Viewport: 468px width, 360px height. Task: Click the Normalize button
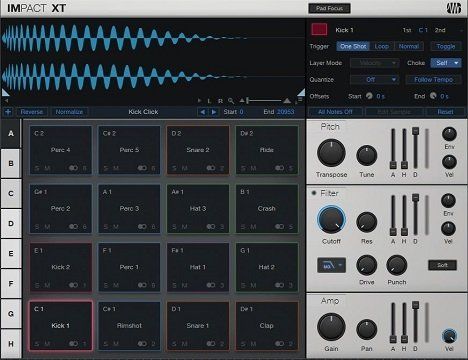coord(69,112)
